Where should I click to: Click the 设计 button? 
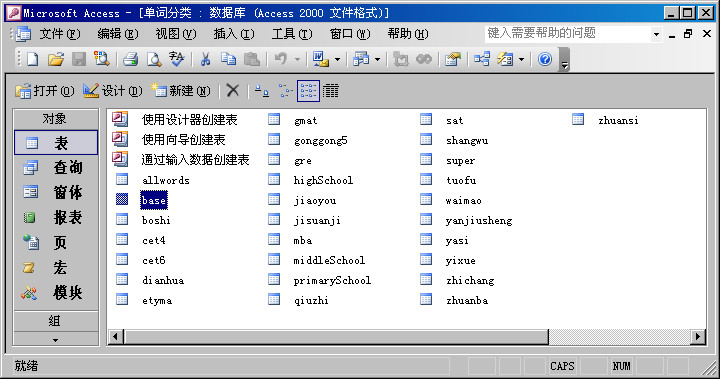[113, 91]
